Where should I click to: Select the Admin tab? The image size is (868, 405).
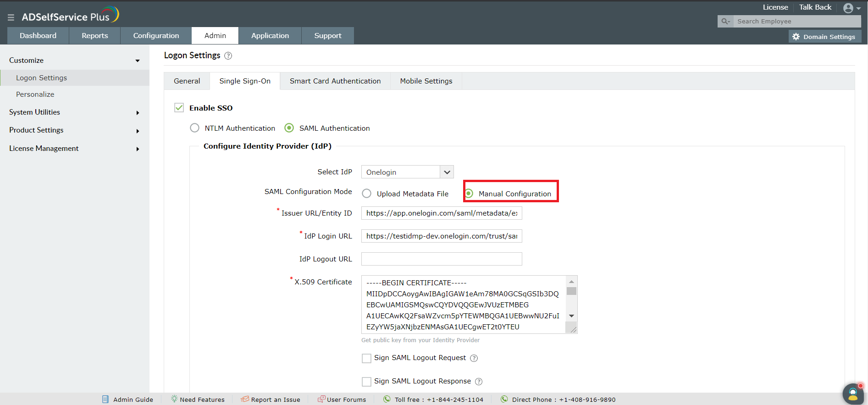click(x=215, y=36)
